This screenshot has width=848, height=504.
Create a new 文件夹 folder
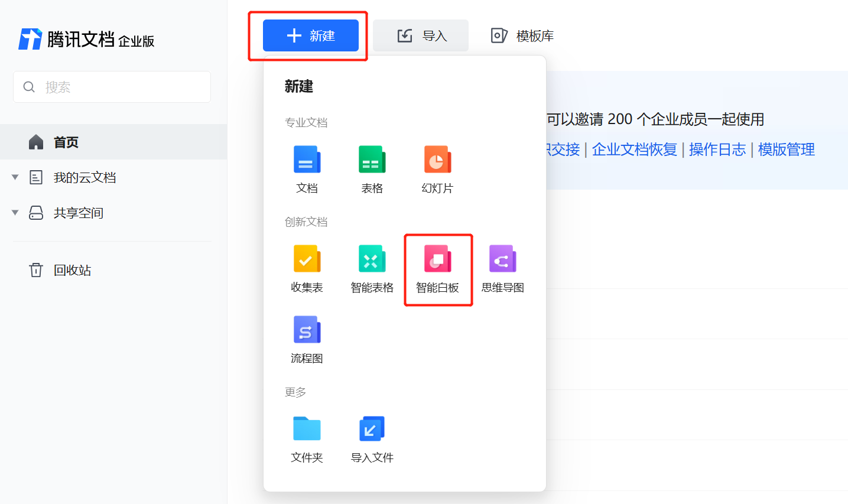(x=307, y=429)
